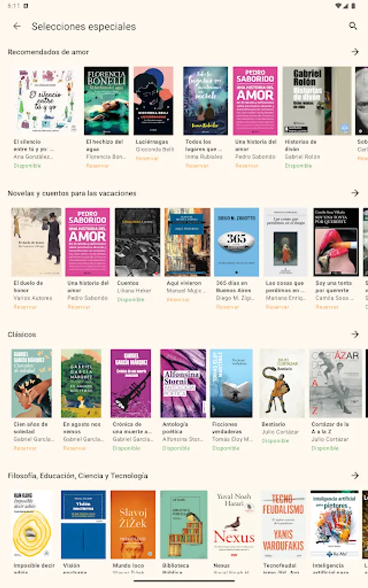Open Una historia del amor in Novelas
The width and height of the screenshot is (368, 588).
[x=88, y=242]
